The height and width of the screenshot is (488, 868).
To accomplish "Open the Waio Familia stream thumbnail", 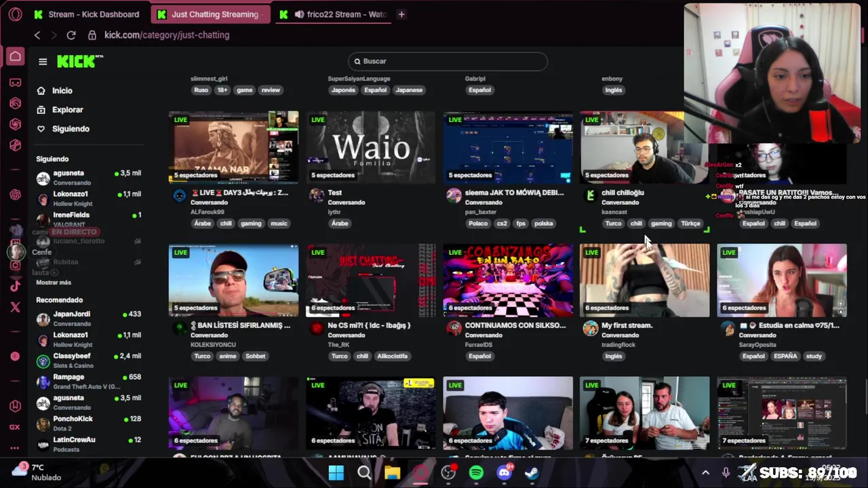I will (x=371, y=147).
